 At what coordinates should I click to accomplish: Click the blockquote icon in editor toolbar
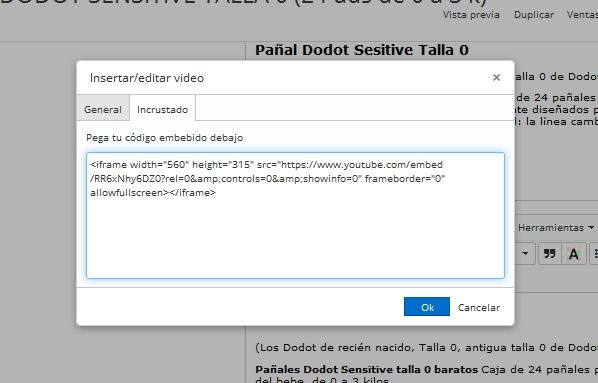(x=550, y=253)
